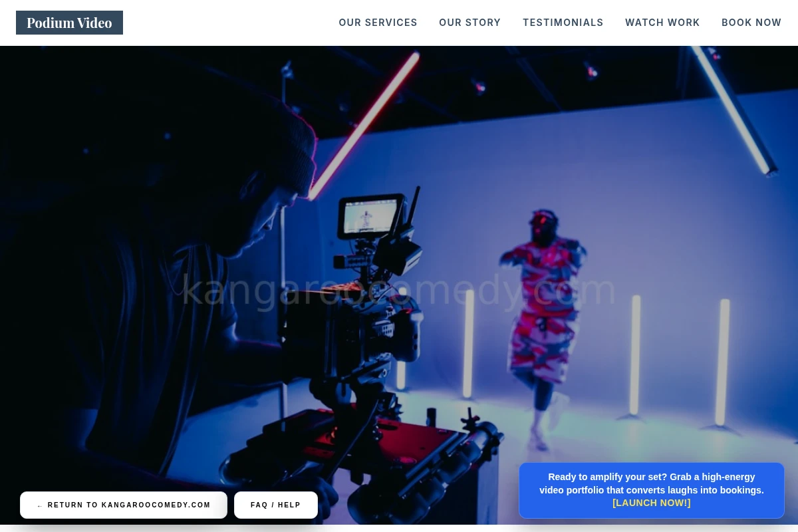Click the Podium Video logo

pos(69,23)
